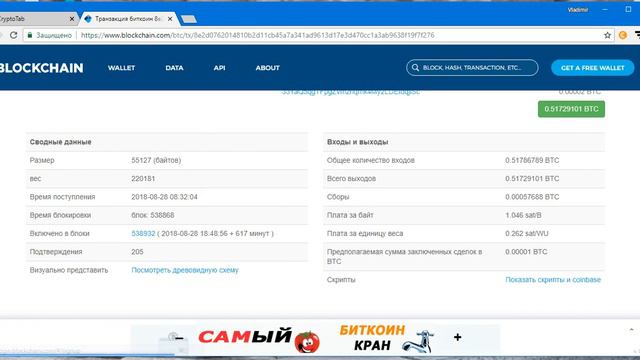Viewport: 640px width, 360px height.
Task: Minimize the browser window
Action: click(605, 9)
